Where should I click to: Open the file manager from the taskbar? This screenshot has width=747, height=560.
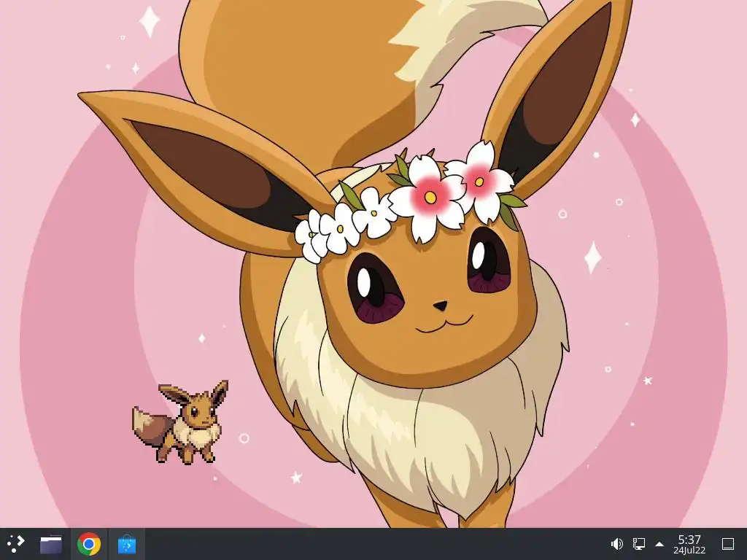(x=51, y=544)
